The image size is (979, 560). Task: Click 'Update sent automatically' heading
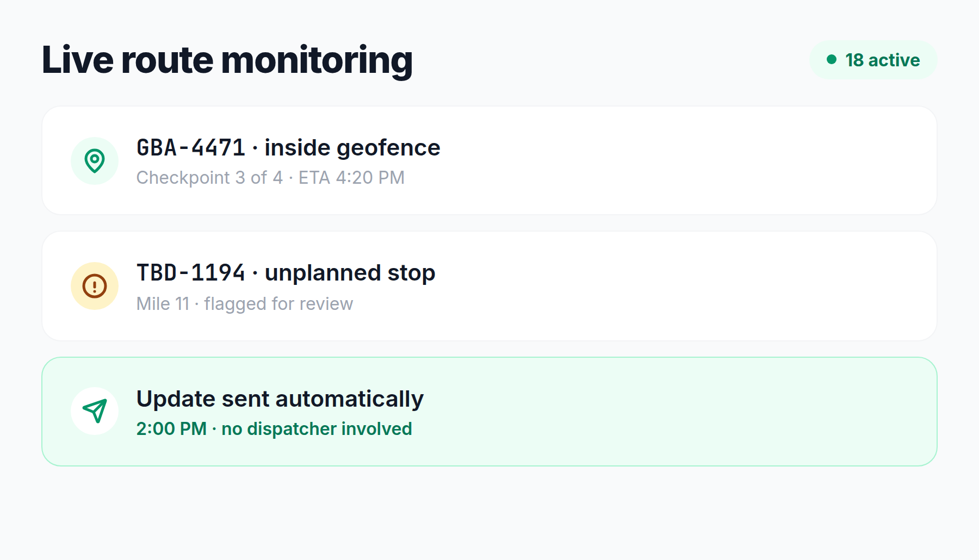280,399
